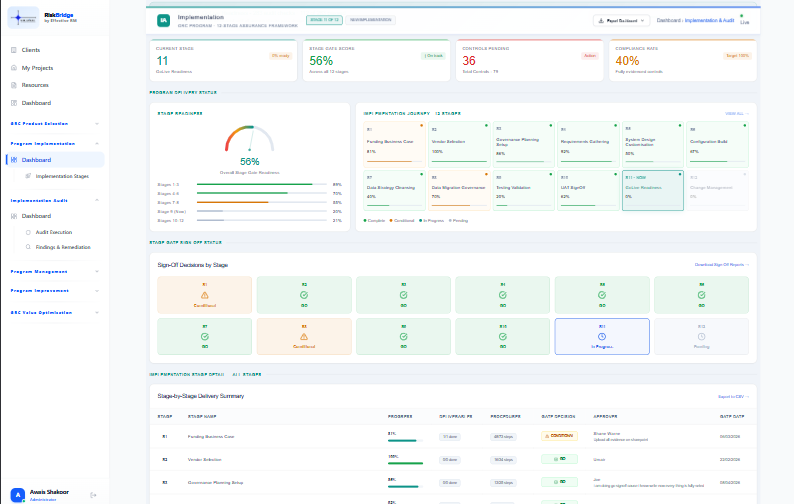Click the S1 Conditional warning sign-off card
Viewport: 794px width, 504px height.
click(205, 295)
